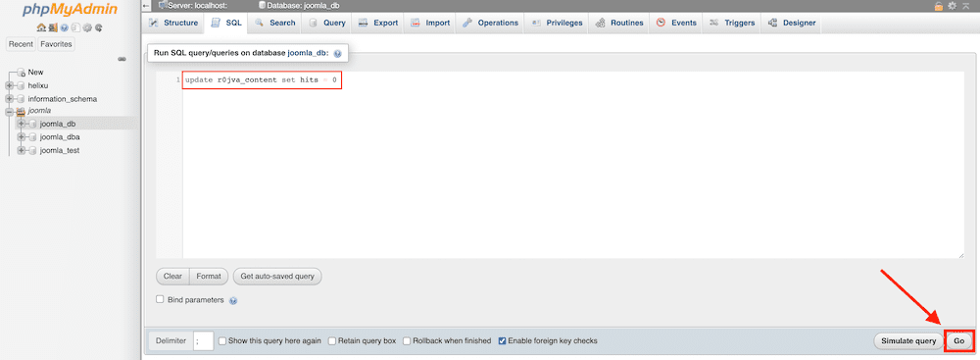The width and height of the screenshot is (980, 360).
Task: Expand the joomla_dba tree node
Action: (x=22, y=137)
